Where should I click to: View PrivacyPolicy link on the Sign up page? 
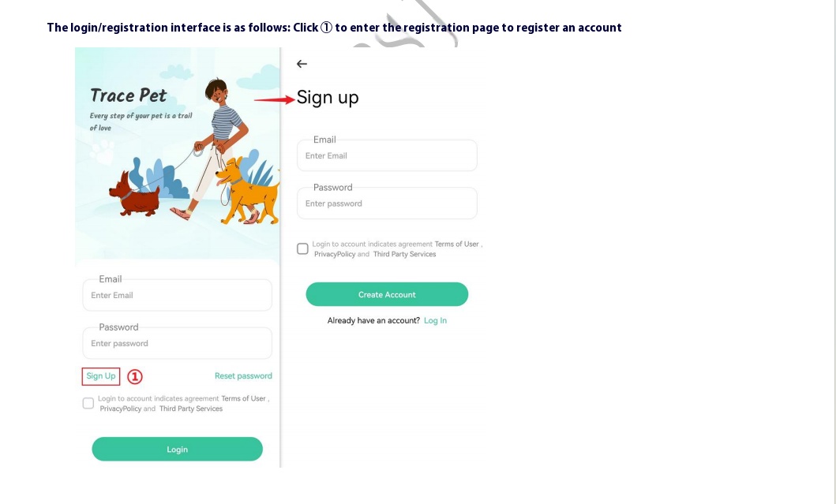pos(335,255)
